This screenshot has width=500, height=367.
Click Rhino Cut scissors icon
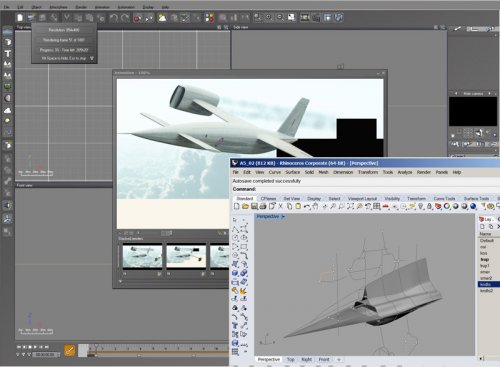coord(280,206)
